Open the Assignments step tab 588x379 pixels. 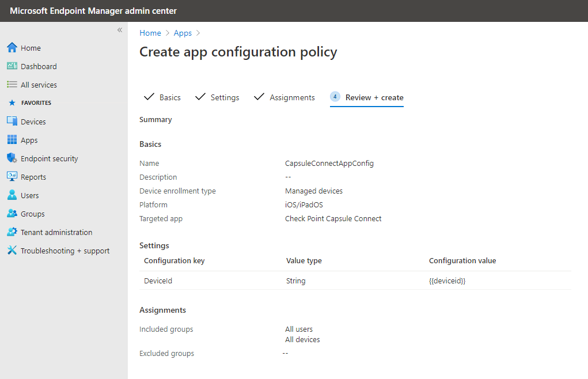click(284, 97)
